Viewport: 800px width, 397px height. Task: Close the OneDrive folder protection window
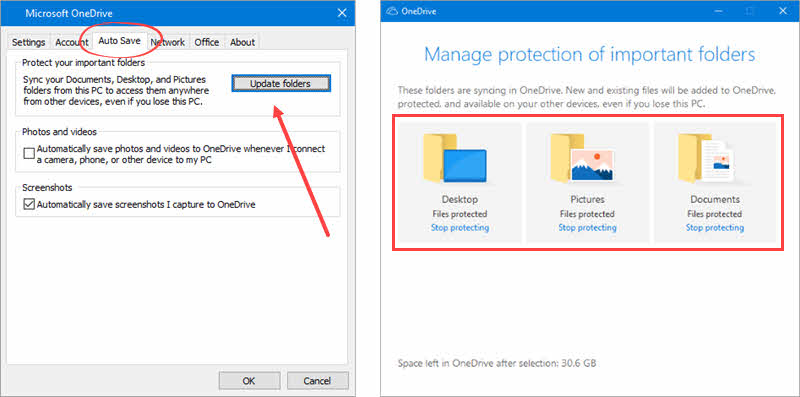pos(783,11)
